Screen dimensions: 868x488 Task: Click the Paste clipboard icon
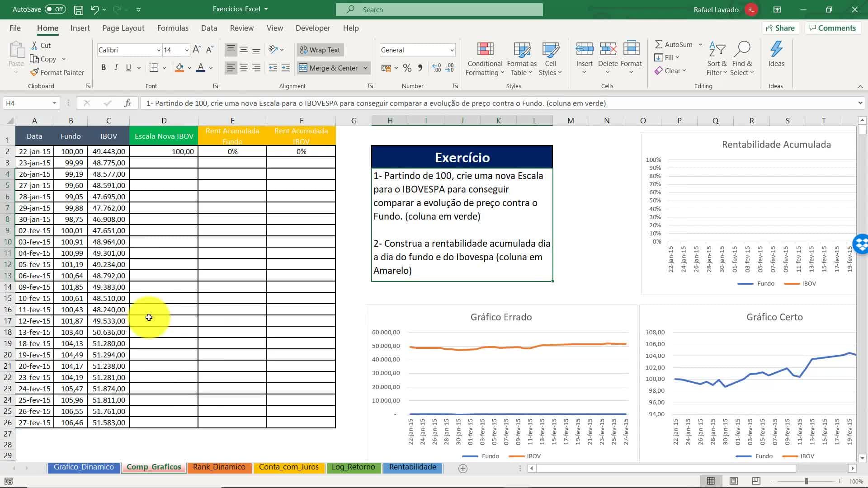(x=17, y=50)
